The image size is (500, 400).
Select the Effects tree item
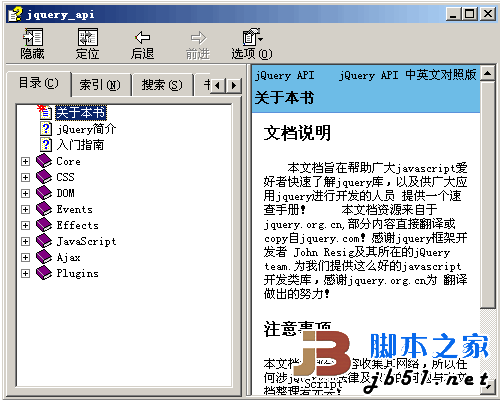[77, 225]
